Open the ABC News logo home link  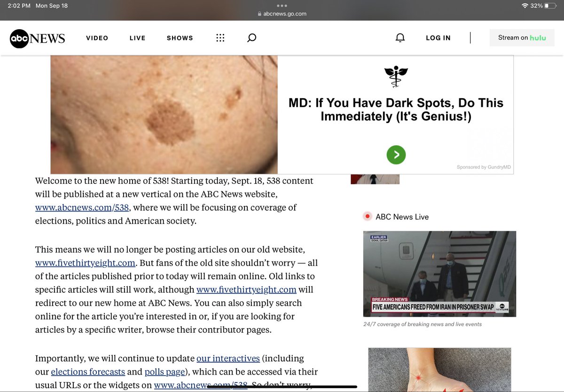pyautogui.click(x=37, y=38)
